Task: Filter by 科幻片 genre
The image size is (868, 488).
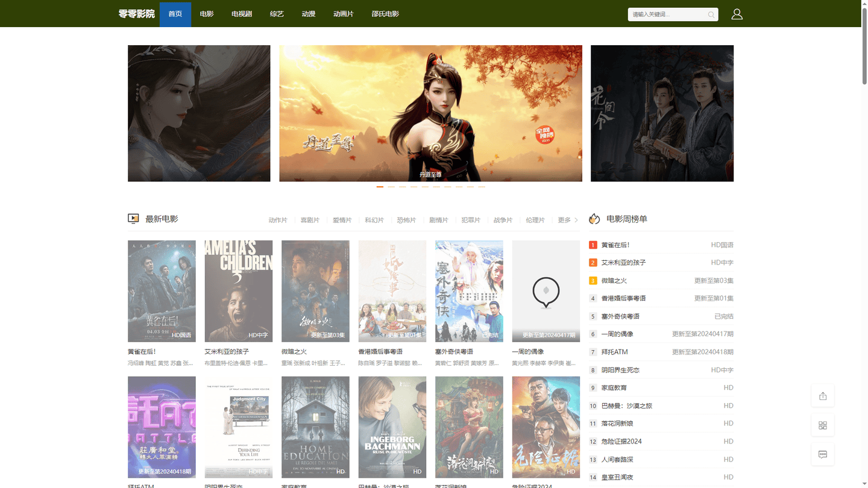Action: click(x=374, y=220)
